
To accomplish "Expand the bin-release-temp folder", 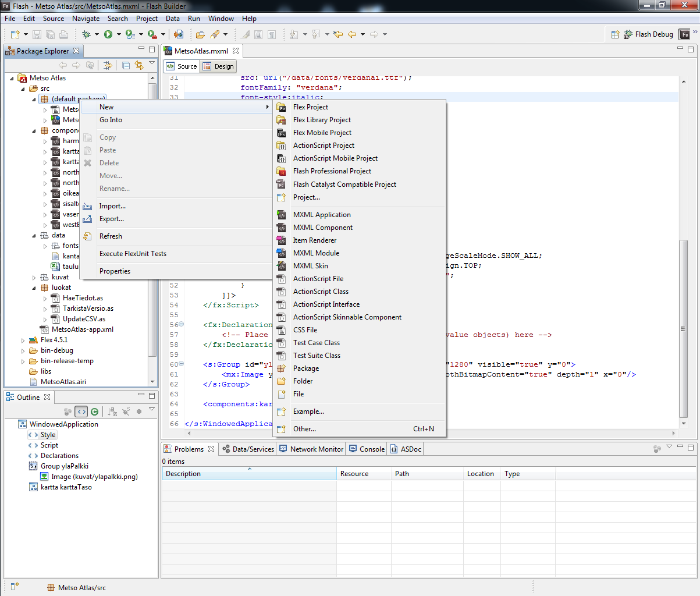I will click(x=23, y=361).
